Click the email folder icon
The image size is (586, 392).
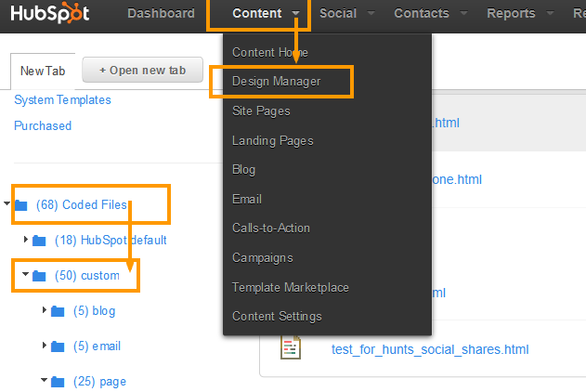(x=58, y=346)
